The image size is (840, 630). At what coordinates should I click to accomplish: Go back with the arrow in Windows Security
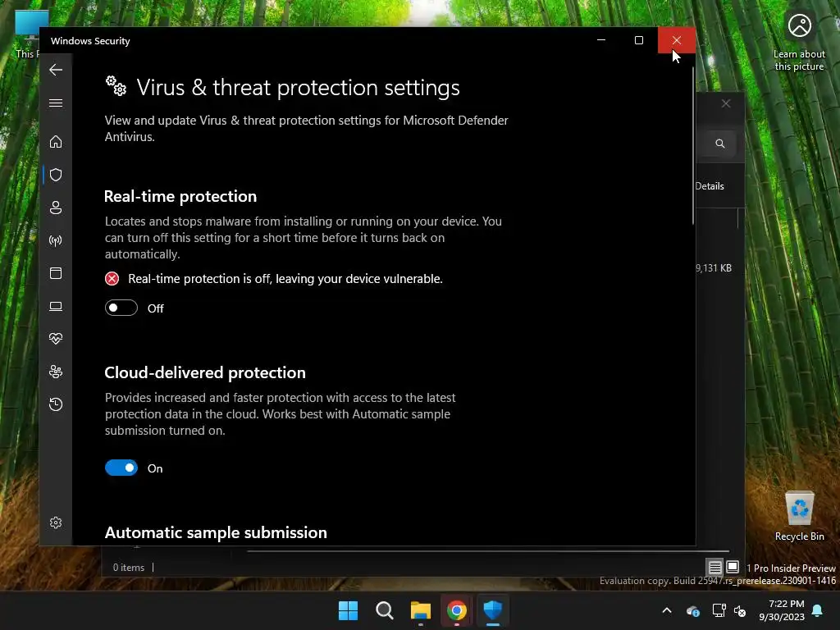click(56, 70)
